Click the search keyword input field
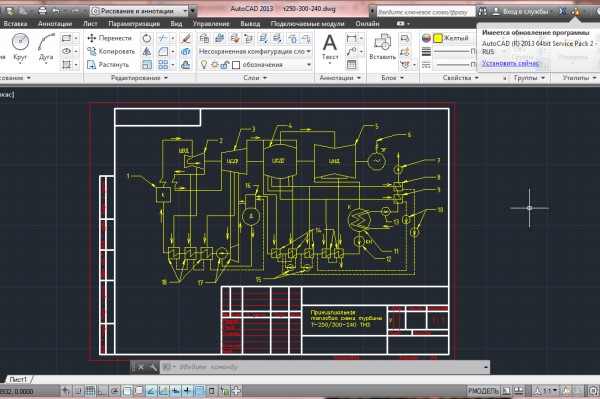 [x=426, y=12]
